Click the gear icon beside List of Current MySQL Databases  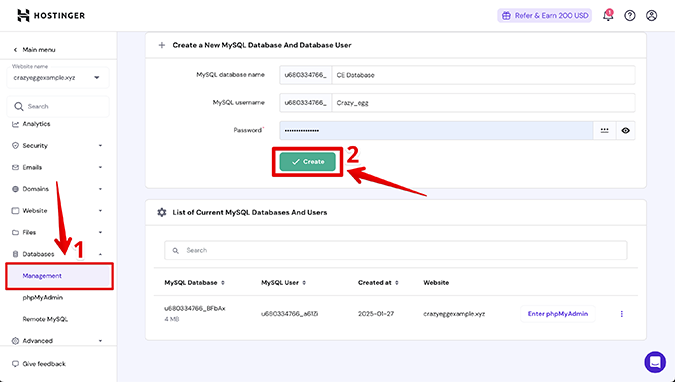[162, 212]
